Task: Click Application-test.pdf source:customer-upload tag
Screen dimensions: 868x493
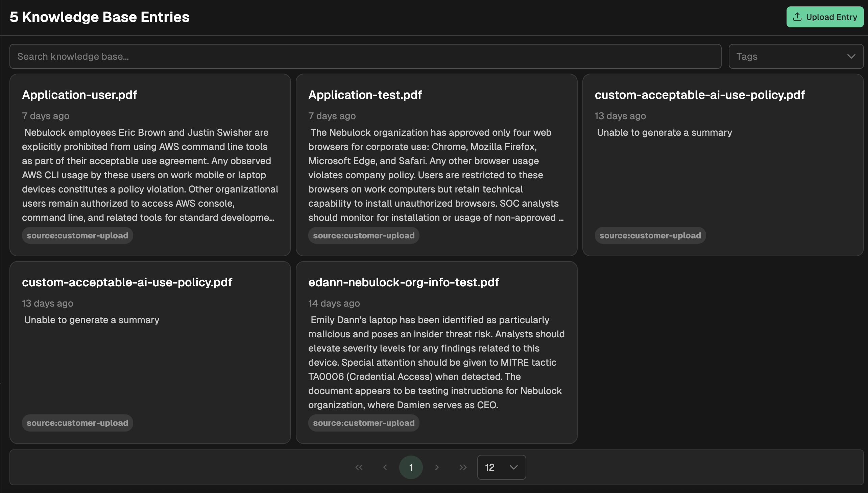Action: coord(363,235)
